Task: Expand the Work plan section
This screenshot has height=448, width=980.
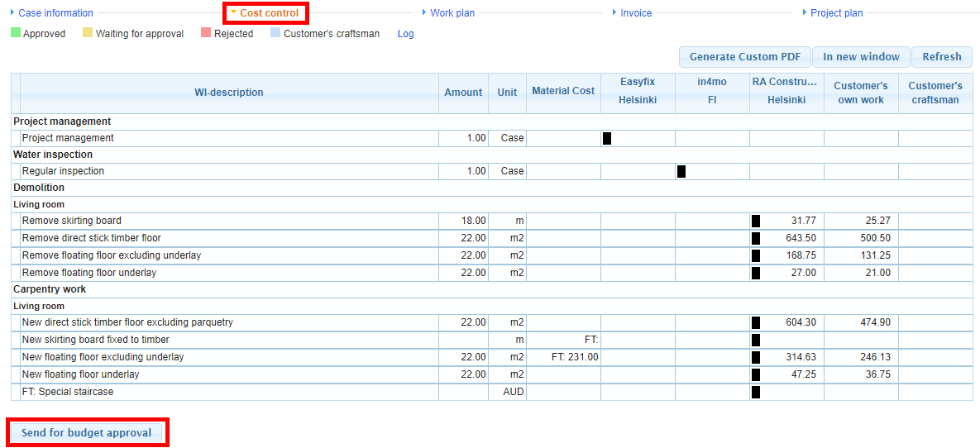Action: pos(452,13)
